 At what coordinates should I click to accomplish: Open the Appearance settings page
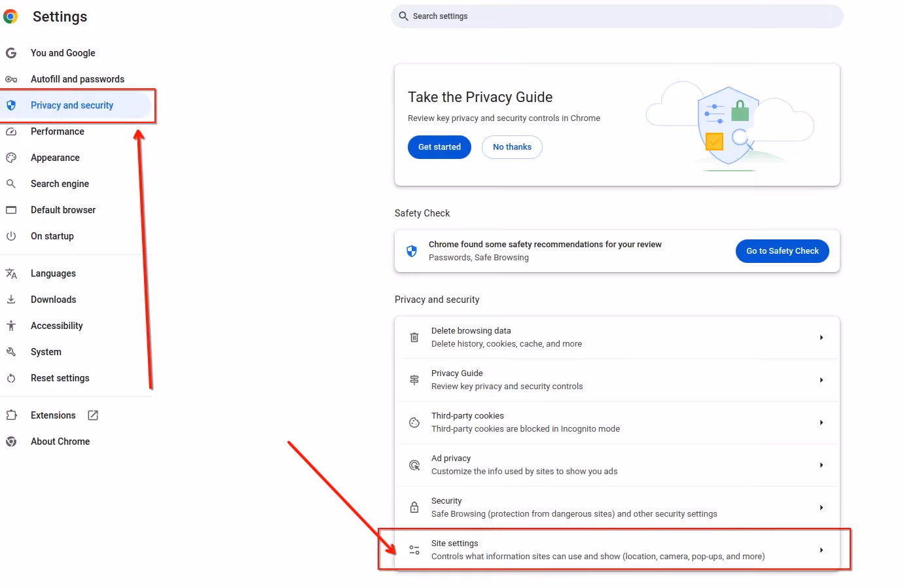pos(55,158)
